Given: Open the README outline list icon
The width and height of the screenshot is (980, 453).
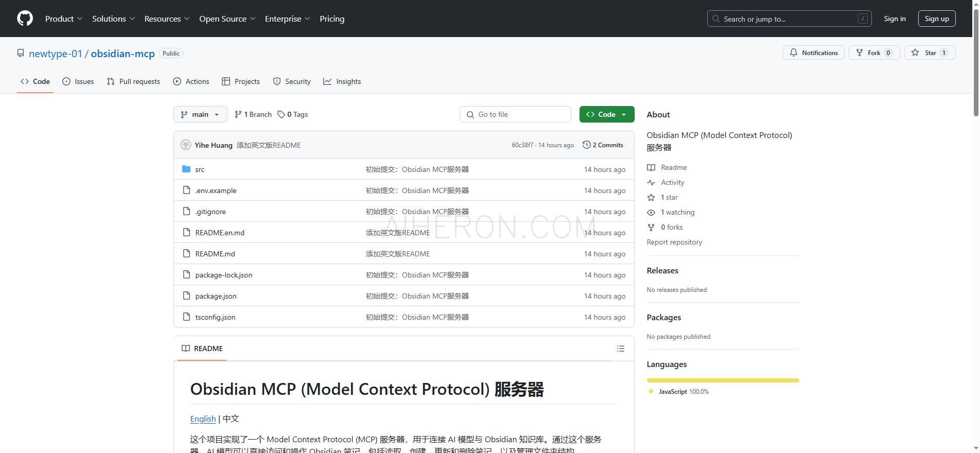Looking at the screenshot, I should (x=621, y=349).
